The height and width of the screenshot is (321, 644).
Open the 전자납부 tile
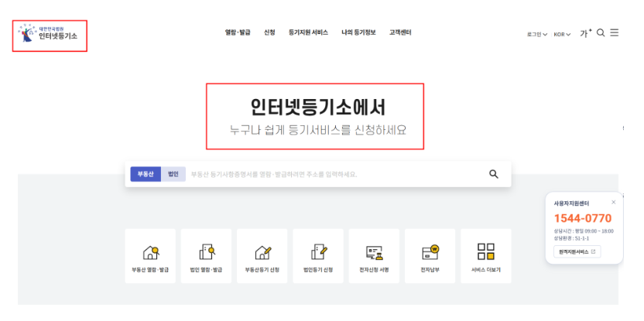(x=430, y=256)
